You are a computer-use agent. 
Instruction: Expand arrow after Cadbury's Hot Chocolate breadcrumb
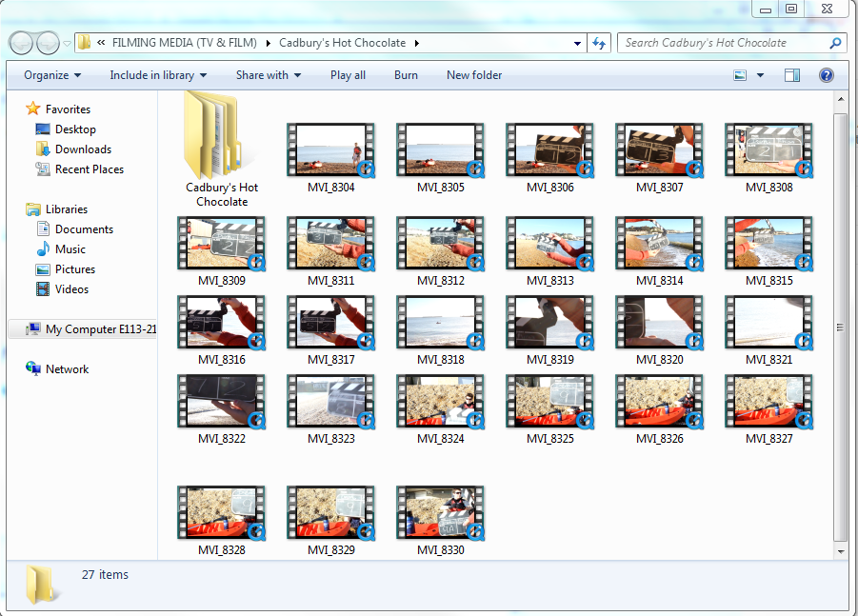pyautogui.click(x=417, y=43)
